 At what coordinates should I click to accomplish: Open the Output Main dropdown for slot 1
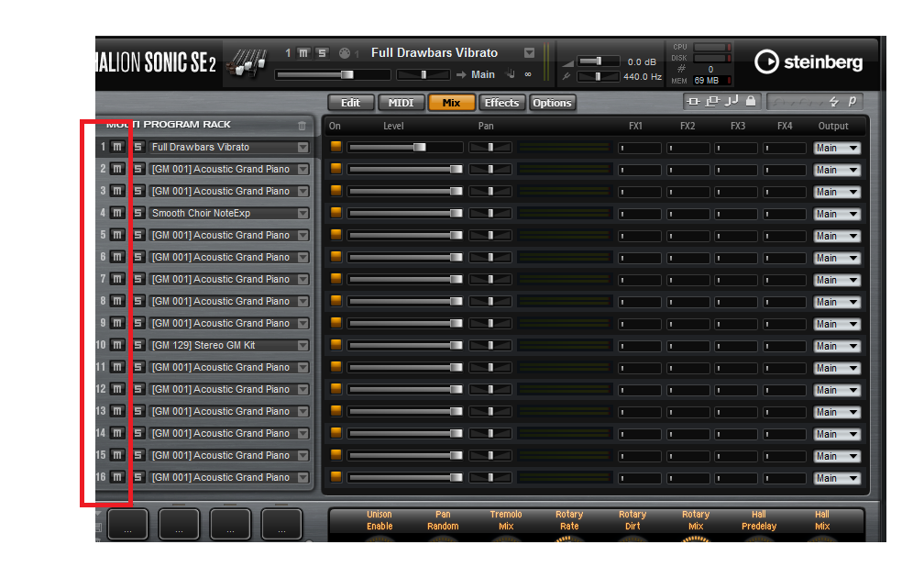pos(837,148)
